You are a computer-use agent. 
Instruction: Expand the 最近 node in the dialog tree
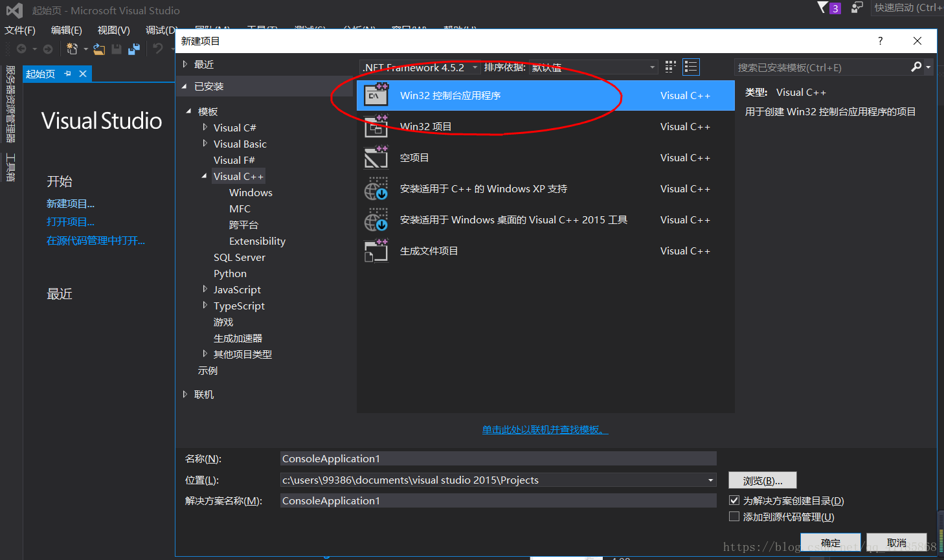185,64
